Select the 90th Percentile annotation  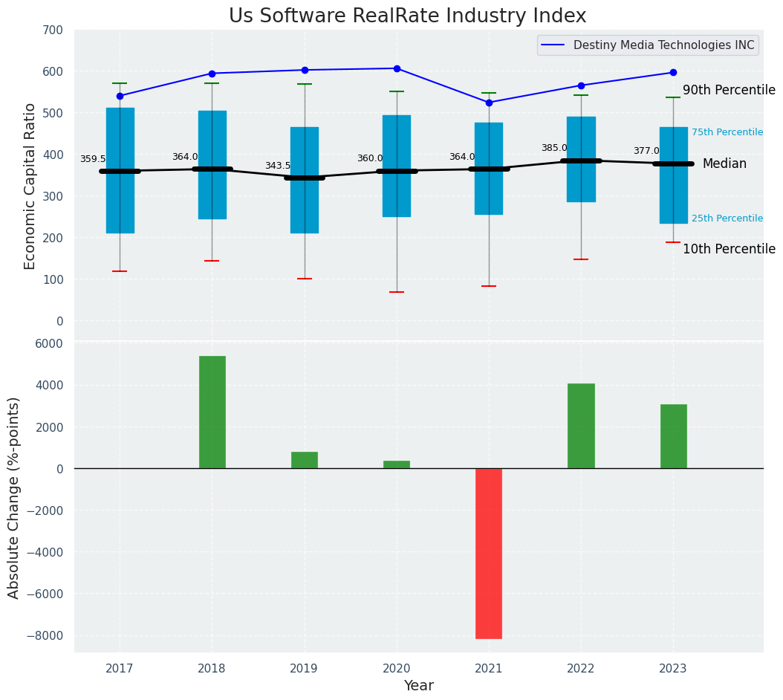tap(729, 91)
